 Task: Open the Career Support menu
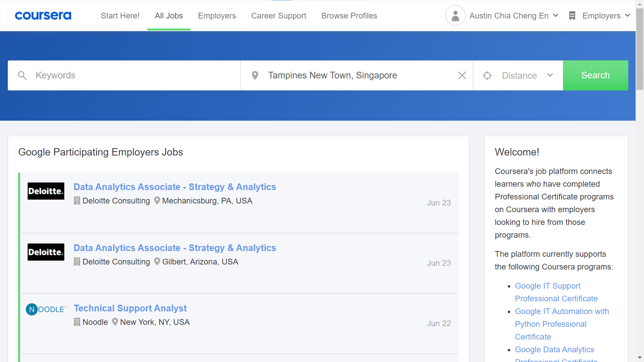coord(279,15)
